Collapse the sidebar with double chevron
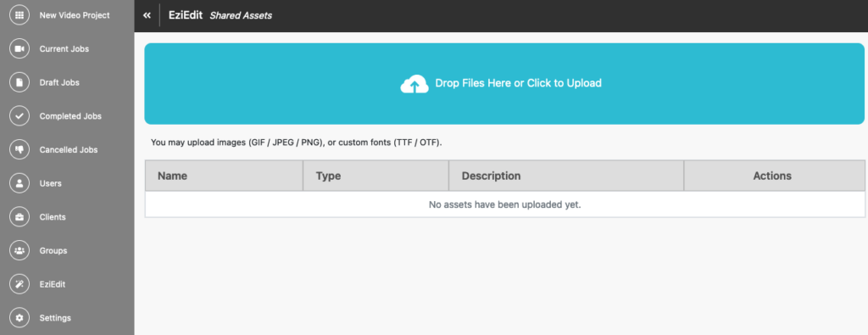The width and height of the screenshot is (868, 335). [x=147, y=15]
